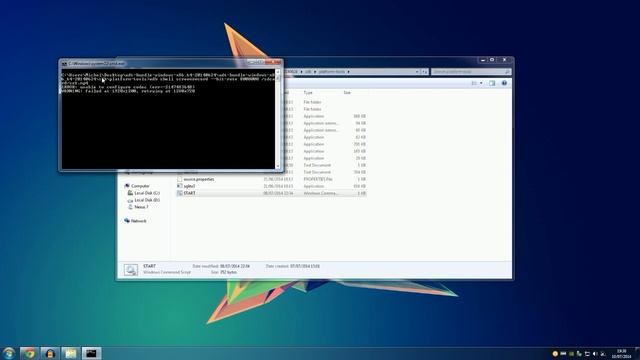This screenshot has height=360, width=640.
Task: Open the Command Prompt title bar icon menu
Action: 64,64
